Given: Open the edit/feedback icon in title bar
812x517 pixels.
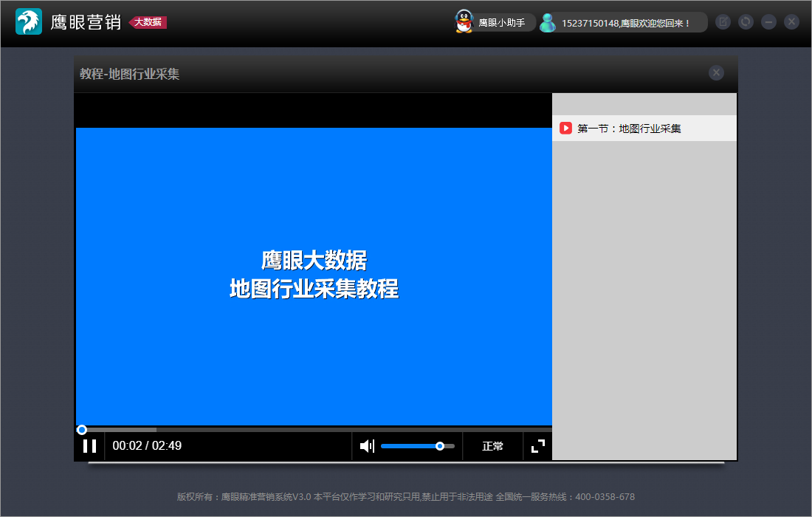Looking at the screenshot, I should (x=723, y=21).
